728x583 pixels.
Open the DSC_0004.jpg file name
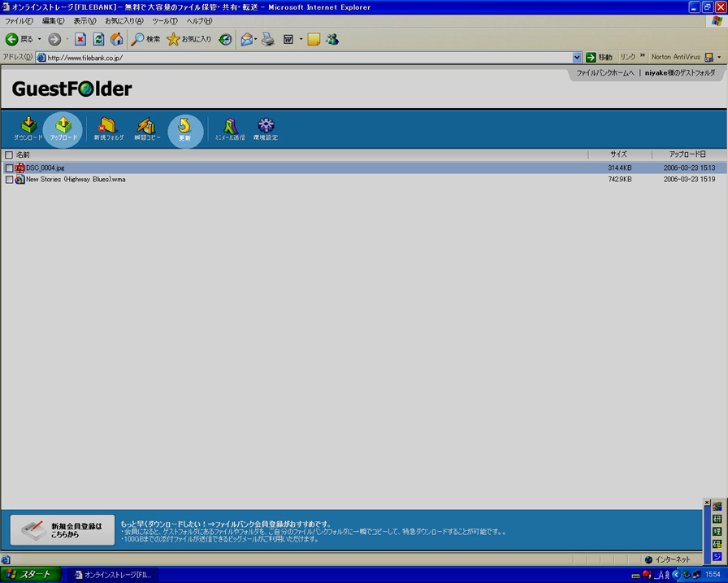(45, 168)
